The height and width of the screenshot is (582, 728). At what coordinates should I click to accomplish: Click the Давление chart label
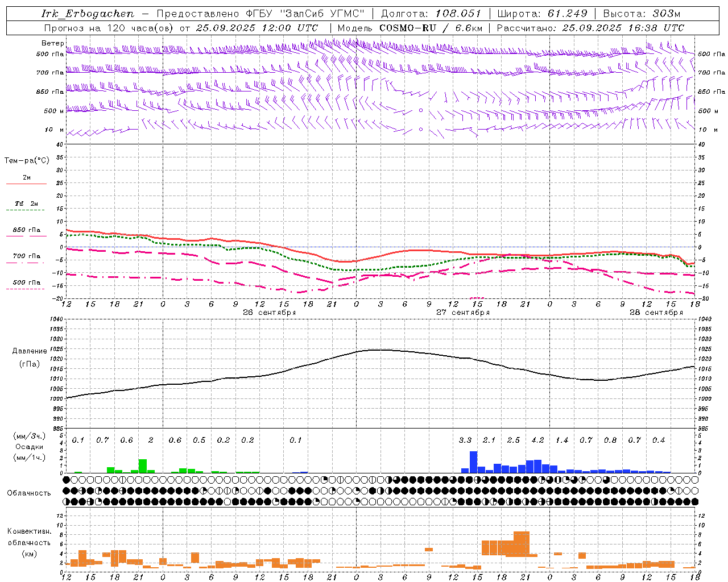click(30, 351)
